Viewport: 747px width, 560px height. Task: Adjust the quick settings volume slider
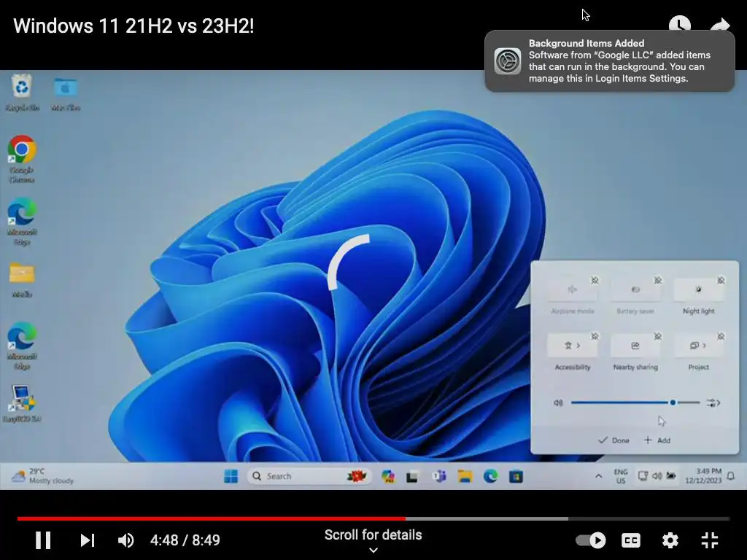[635, 402]
